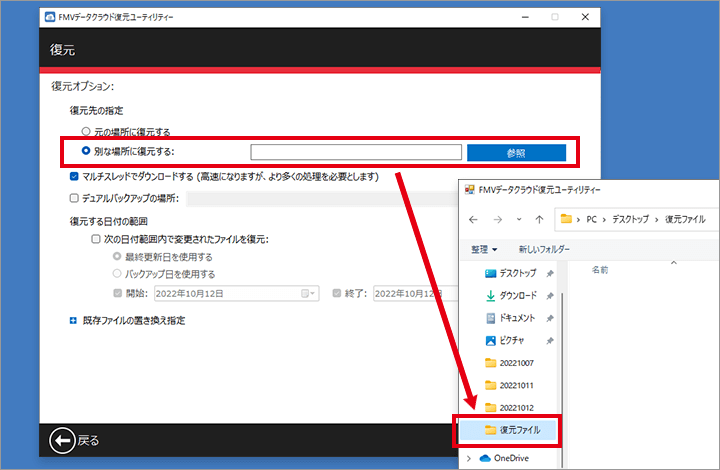The height and width of the screenshot is (470, 720).
Task: Select the 元の場所に復元する radio option
Action: tap(86, 131)
